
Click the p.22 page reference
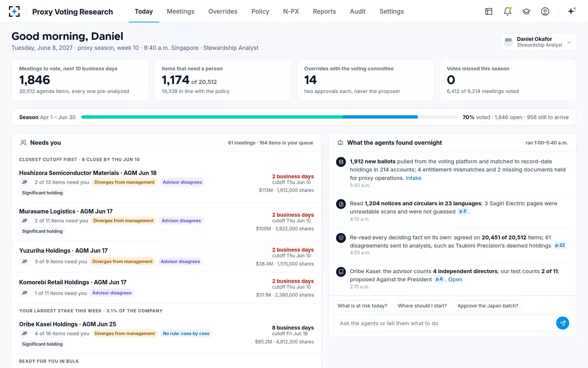[x=560, y=245]
